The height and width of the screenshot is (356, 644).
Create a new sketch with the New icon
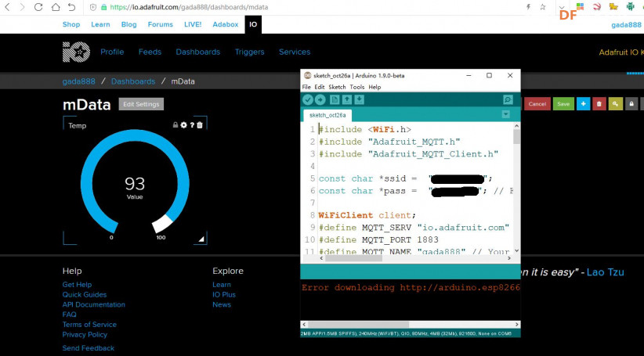335,99
